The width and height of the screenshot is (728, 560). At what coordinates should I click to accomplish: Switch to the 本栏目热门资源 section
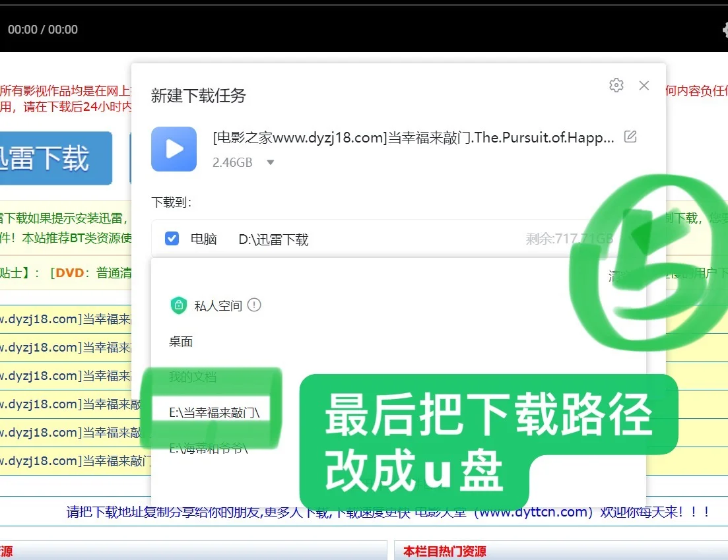(x=444, y=551)
